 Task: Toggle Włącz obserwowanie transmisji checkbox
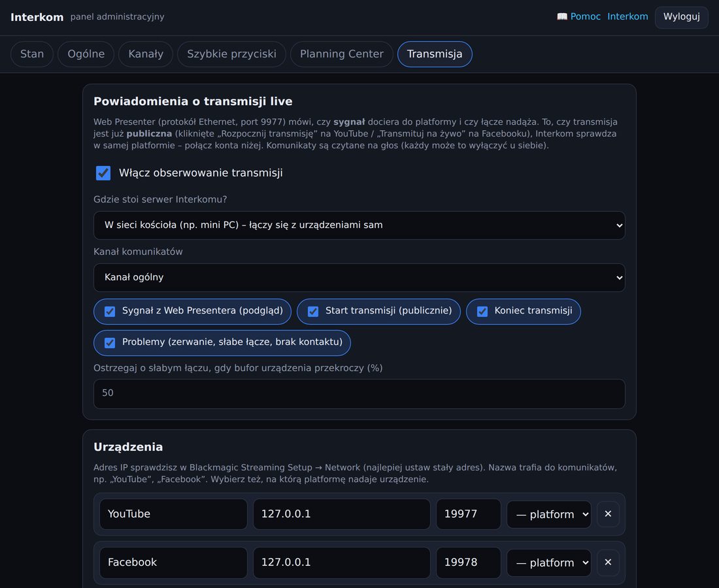tap(103, 172)
